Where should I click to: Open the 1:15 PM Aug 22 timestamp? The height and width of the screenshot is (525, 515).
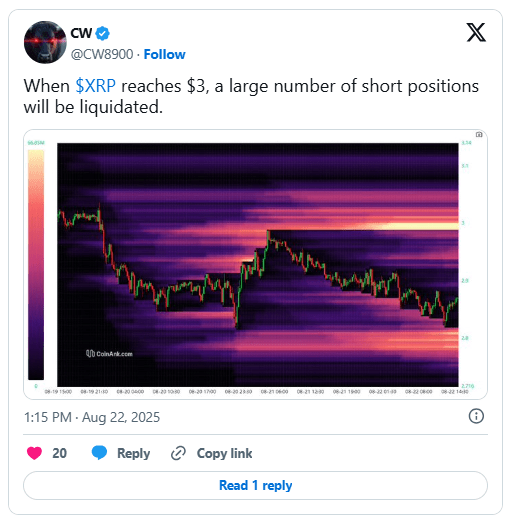pos(92,418)
